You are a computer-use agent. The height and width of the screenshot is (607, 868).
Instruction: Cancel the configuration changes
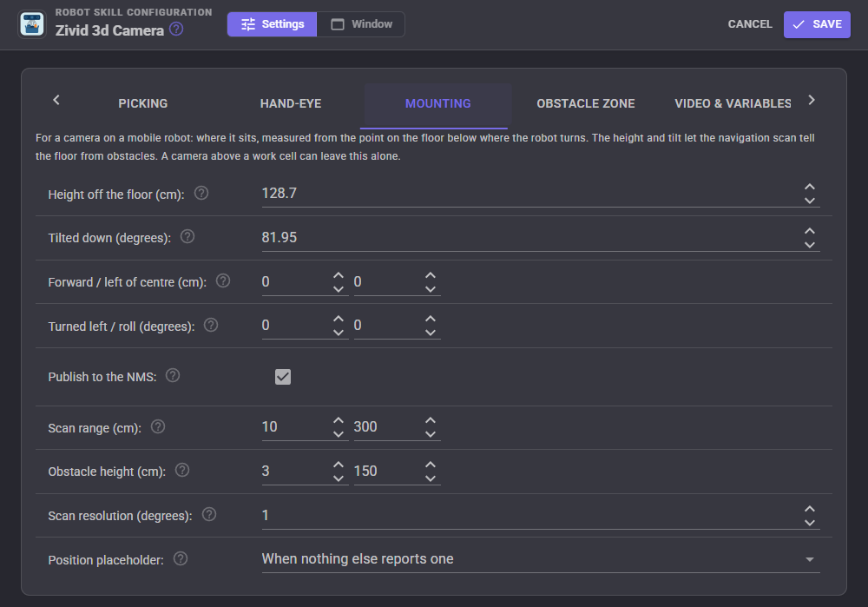point(750,24)
